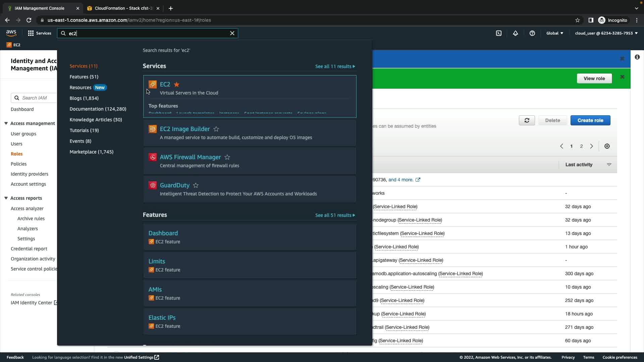This screenshot has height=362, width=644.
Task: Clear the ec2 search text
Action: tap(232, 33)
